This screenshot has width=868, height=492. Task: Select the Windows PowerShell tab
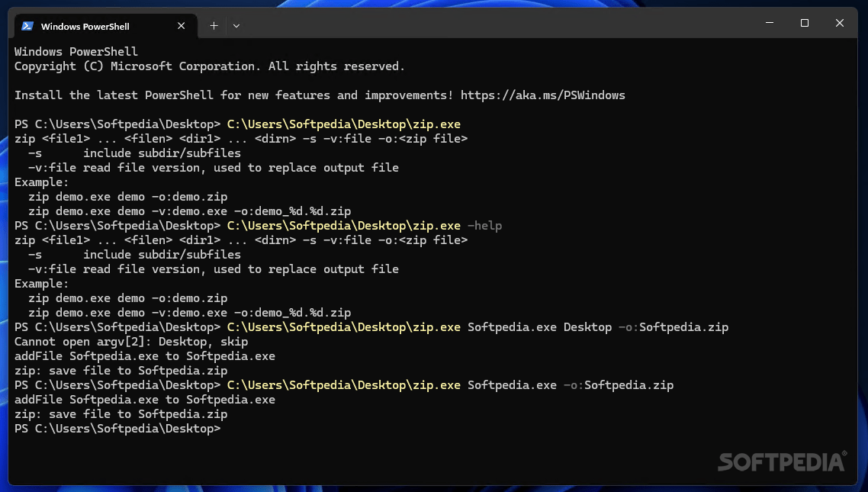[x=104, y=26]
